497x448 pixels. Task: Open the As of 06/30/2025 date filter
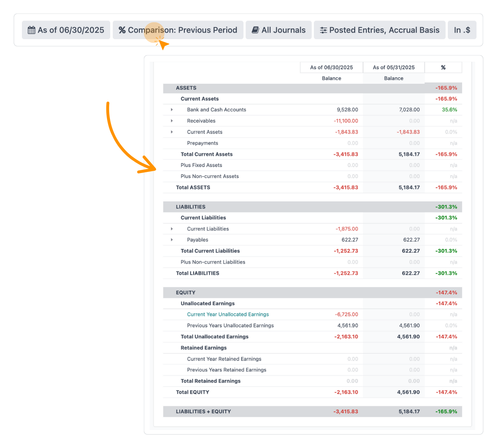[66, 30]
